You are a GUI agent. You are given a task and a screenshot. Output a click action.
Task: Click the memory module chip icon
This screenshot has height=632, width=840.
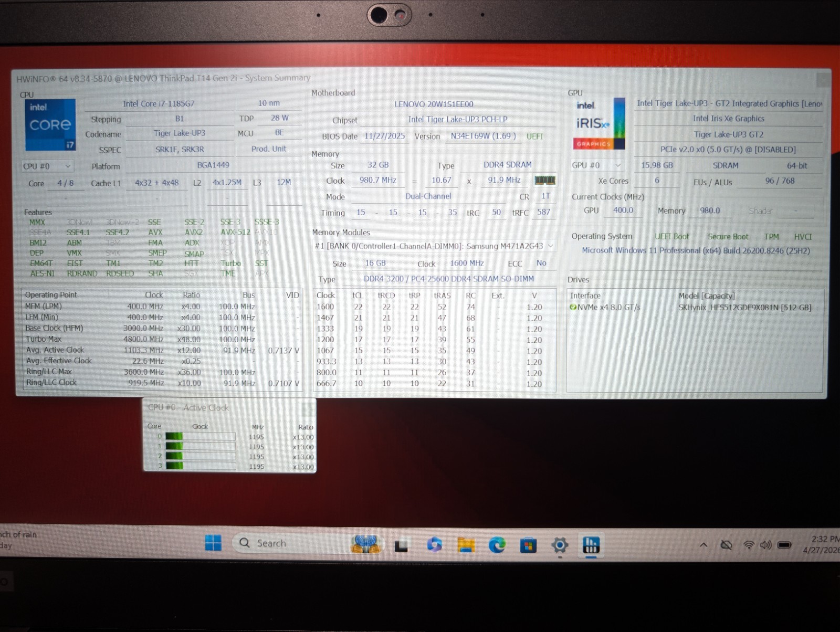[x=545, y=181]
